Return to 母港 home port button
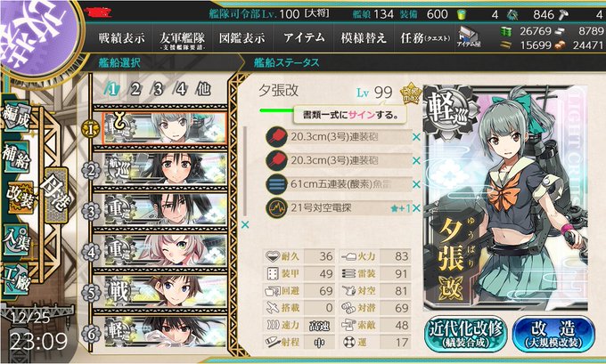 (x=56, y=195)
